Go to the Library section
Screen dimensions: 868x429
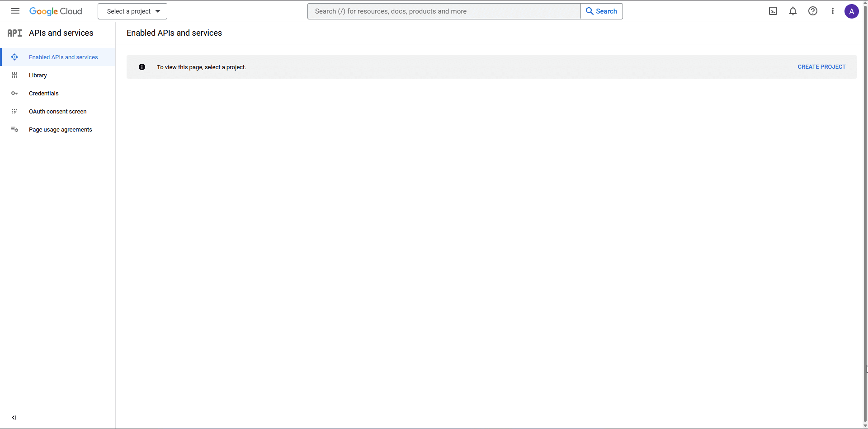38,75
